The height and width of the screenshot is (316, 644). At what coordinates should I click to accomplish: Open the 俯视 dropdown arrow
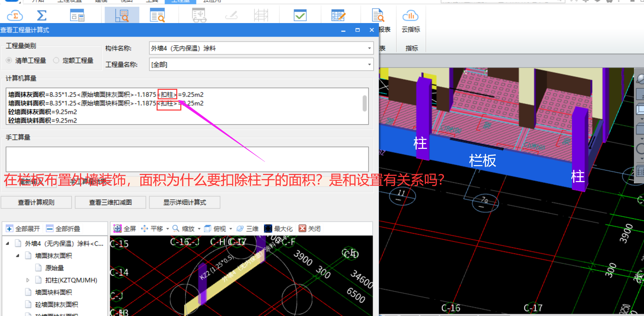point(231,229)
